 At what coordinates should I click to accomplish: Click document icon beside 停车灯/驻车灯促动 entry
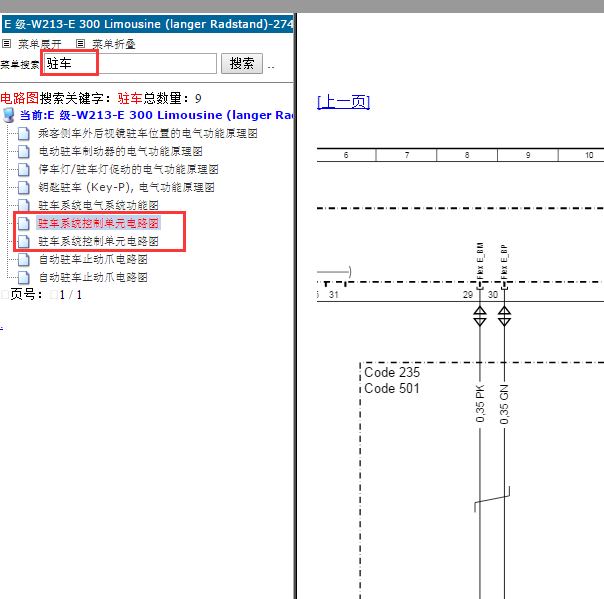23,169
